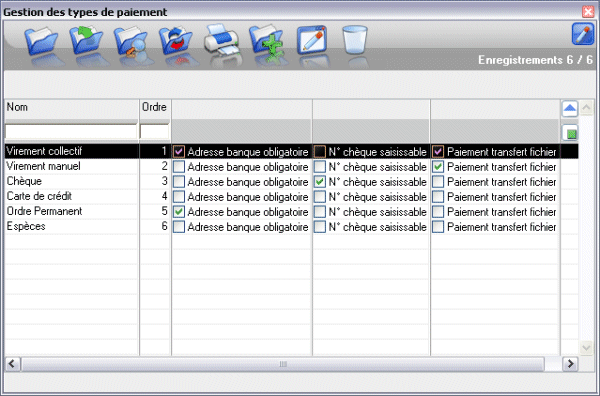Viewport: 600px width, 396px height.
Task: Click the Nom column header
Action: tap(72, 109)
